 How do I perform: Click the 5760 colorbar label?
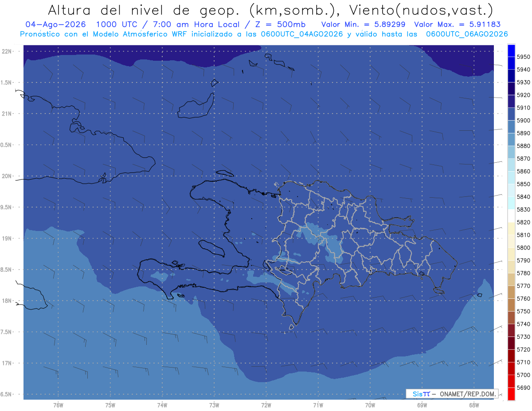523,298
